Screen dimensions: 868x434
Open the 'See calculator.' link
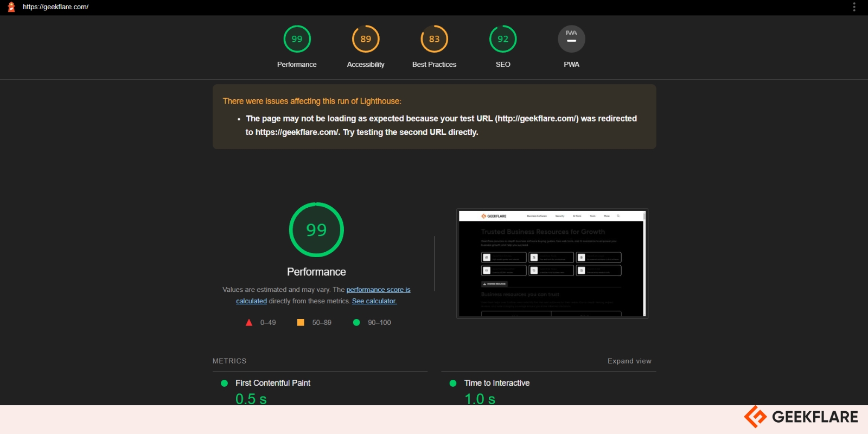pyautogui.click(x=374, y=301)
